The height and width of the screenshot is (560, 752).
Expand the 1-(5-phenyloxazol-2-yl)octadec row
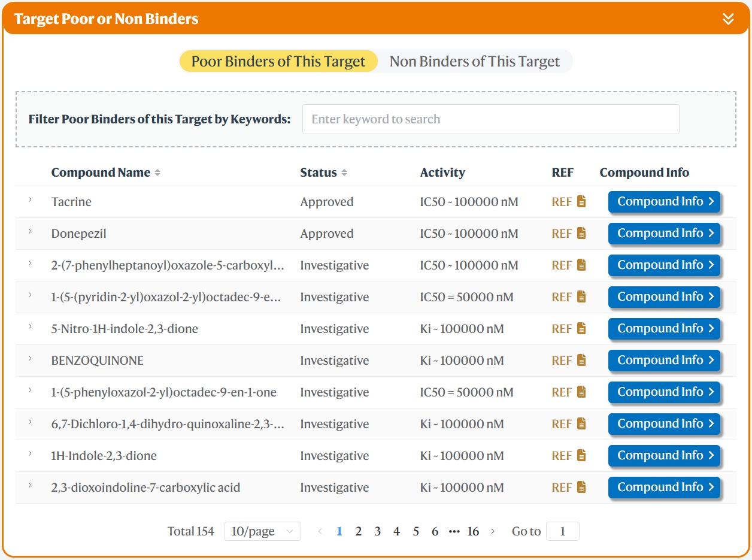coord(30,390)
